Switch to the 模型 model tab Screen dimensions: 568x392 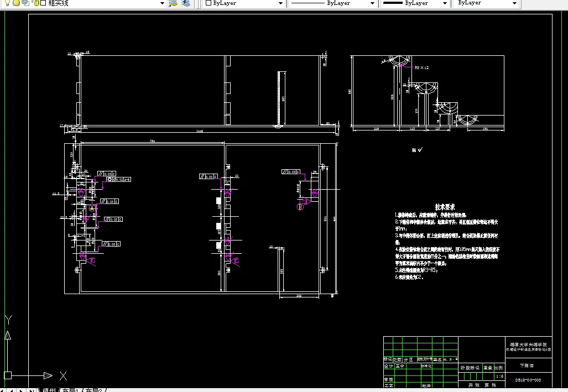49,390
